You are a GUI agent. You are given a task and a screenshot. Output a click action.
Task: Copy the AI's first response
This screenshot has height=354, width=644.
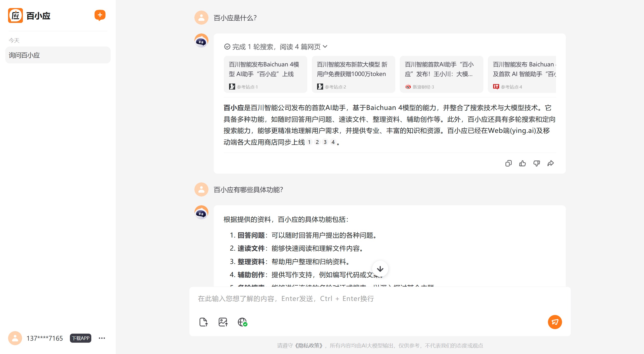pyautogui.click(x=508, y=163)
